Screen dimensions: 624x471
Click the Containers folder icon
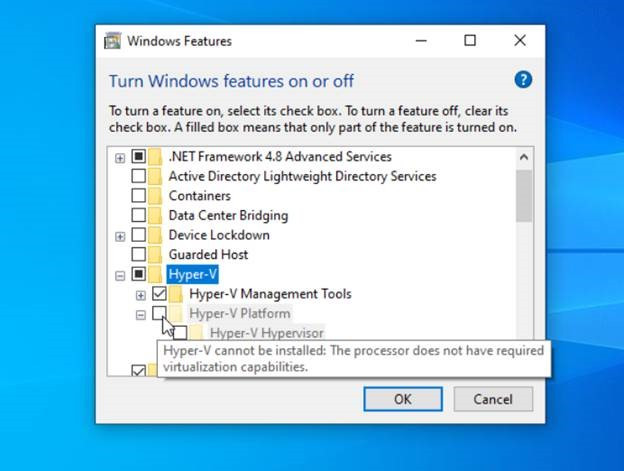[155, 196]
